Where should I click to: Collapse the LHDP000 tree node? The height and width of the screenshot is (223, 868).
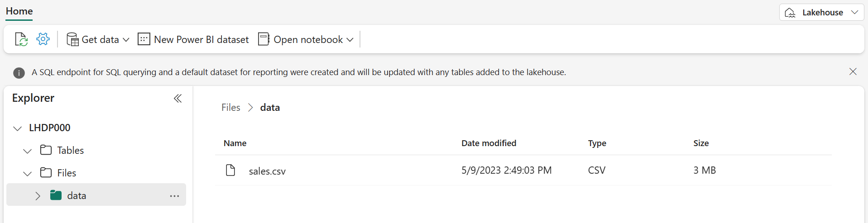click(18, 128)
